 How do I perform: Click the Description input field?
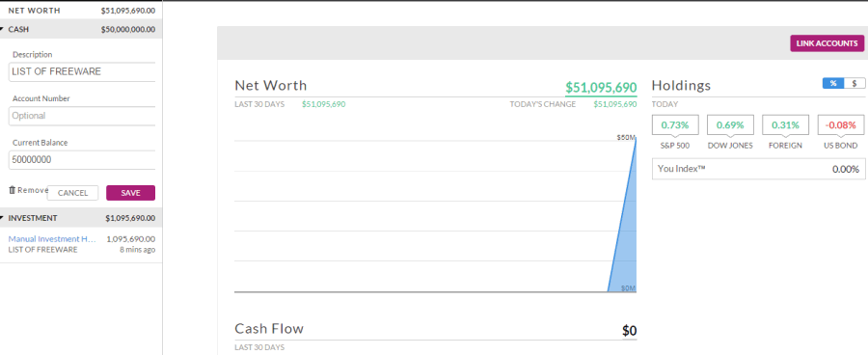pyautogui.click(x=82, y=71)
